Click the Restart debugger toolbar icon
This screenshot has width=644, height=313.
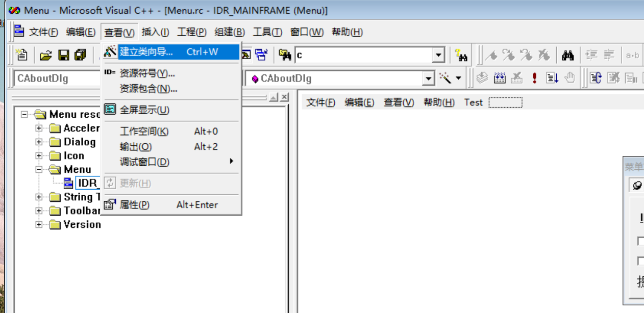click(596, 78)
